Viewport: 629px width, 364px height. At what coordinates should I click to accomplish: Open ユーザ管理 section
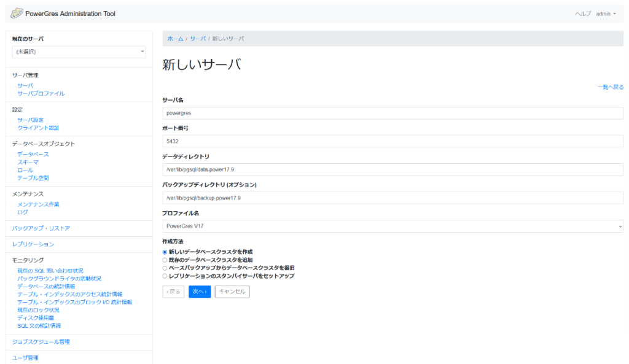pos(25,358)
